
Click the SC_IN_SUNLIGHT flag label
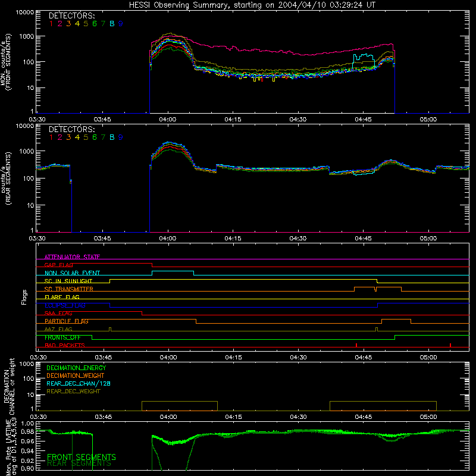pos(68,281)
